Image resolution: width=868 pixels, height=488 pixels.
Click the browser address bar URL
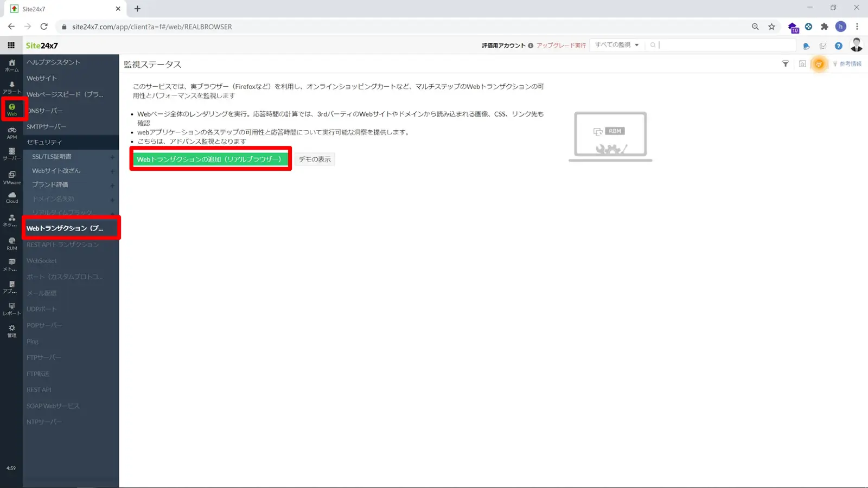(152, 27)
